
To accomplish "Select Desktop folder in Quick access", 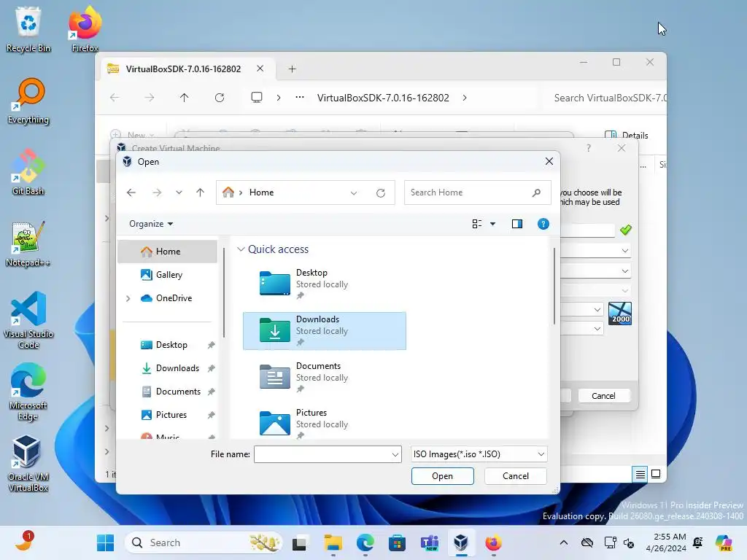I will pyautogui.click(x=325, y=284).
